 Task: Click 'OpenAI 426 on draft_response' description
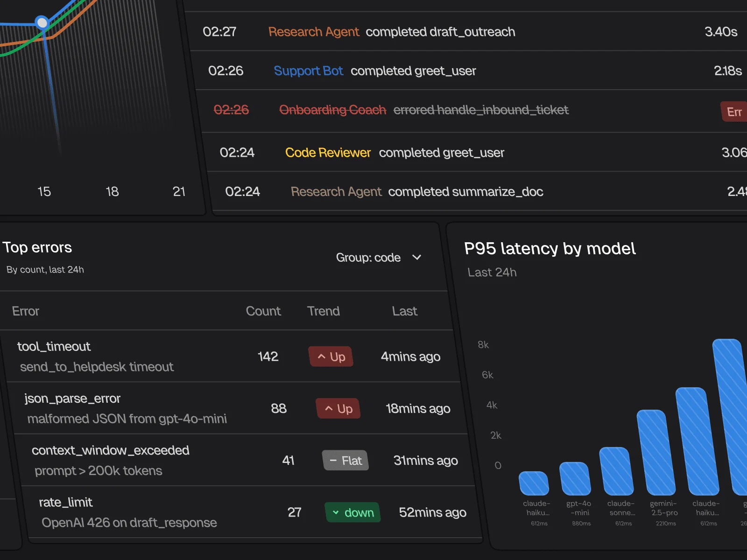click(129, 523)
